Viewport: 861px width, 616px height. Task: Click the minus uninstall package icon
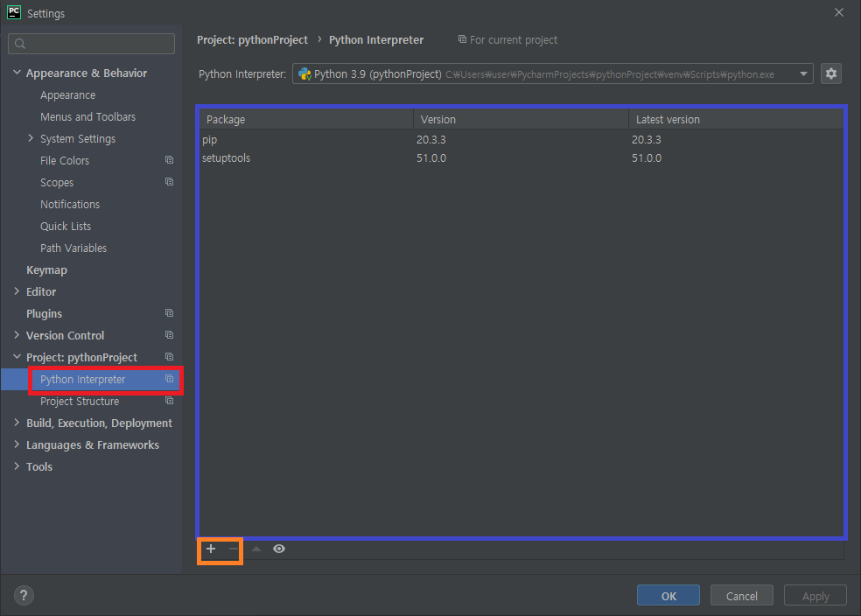point(234,549)
